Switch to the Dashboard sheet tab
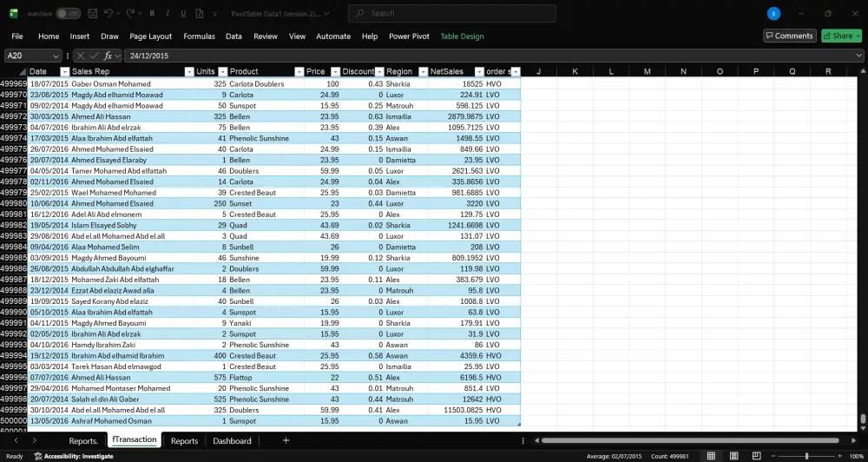 click(x=232, y=441)
